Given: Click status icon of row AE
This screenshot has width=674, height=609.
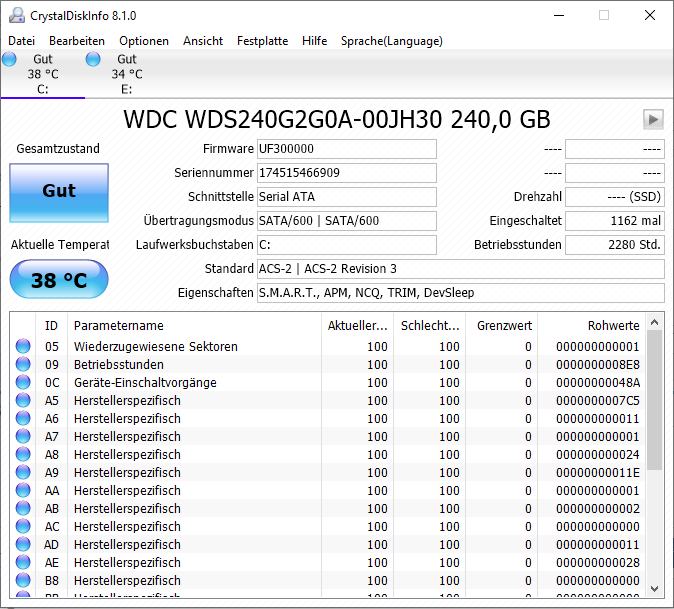Looking at the screenshot, I should click(23, 563).
